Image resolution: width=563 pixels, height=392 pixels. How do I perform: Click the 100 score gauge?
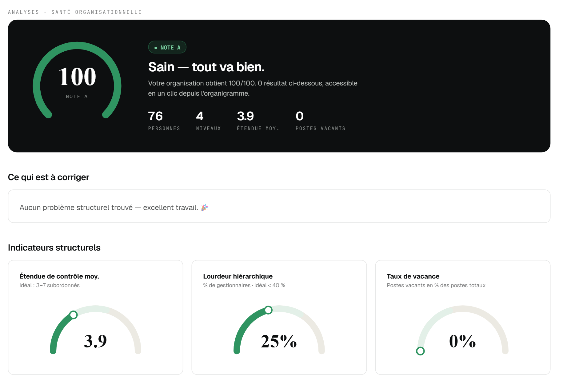coord(77,80)
